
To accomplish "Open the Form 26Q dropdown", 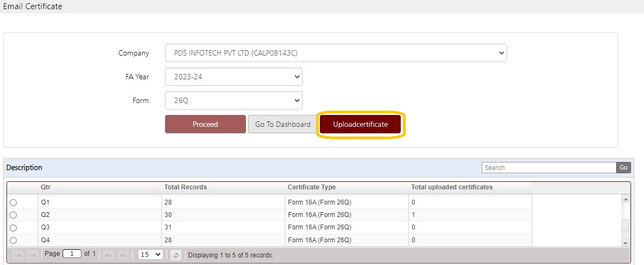I will [234, 100].
